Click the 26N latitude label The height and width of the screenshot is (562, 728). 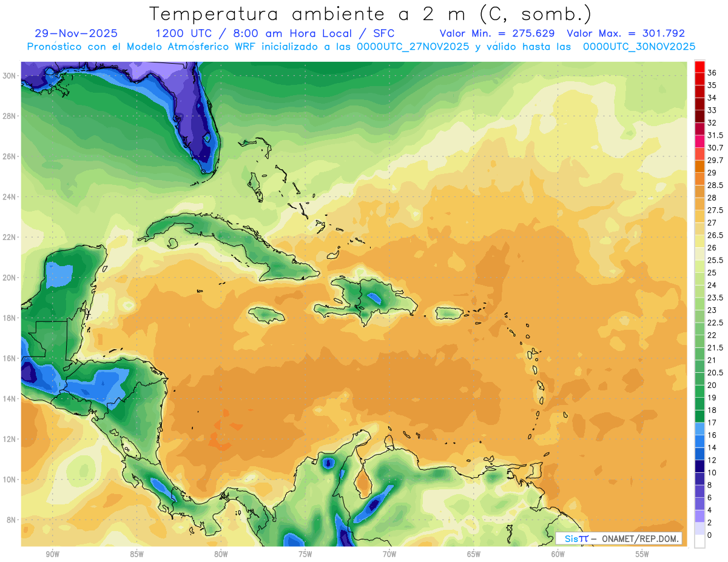10,156
